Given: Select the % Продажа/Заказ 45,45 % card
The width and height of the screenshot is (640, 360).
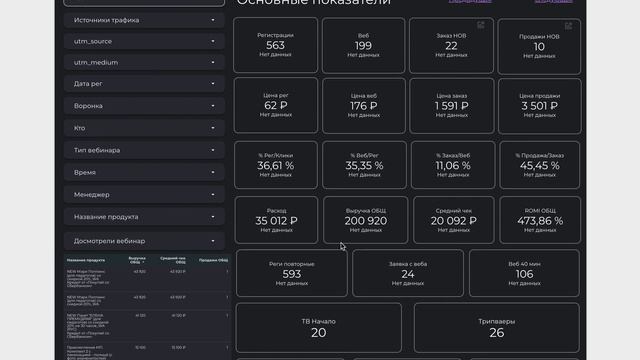Looking at the screenshot, I should [540, 165].
